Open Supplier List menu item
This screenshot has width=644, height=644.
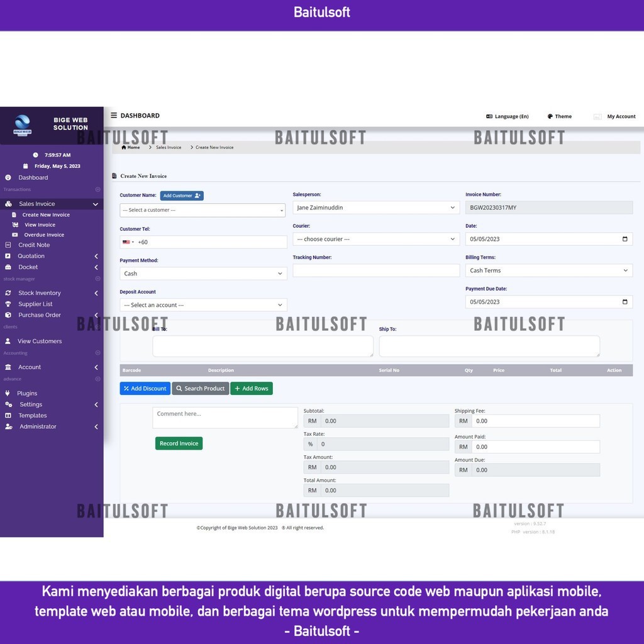pos(35,304)
